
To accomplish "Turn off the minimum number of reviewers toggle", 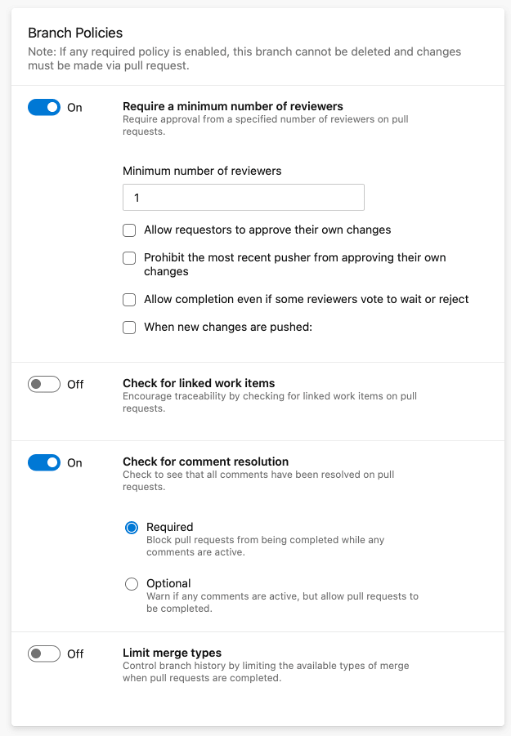I will 44,107.
